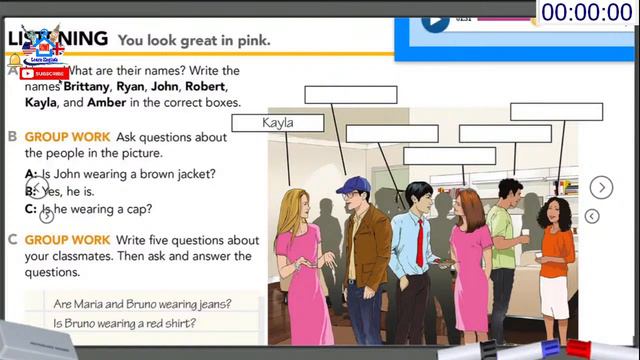The height and width of the screenshot is (360, 640).
Task: Click the "GROUP WORK" heading in section C
Action: tap(67, 240)
